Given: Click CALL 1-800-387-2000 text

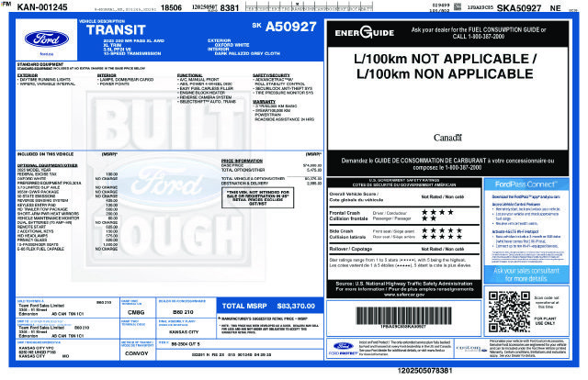Looking at the screenshot, I should coord(478,37).
